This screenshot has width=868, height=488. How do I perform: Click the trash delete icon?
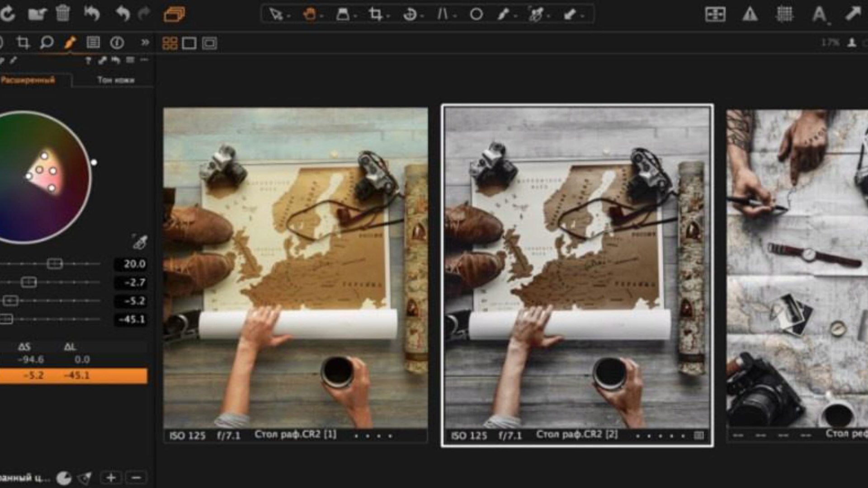click(63, 14)
